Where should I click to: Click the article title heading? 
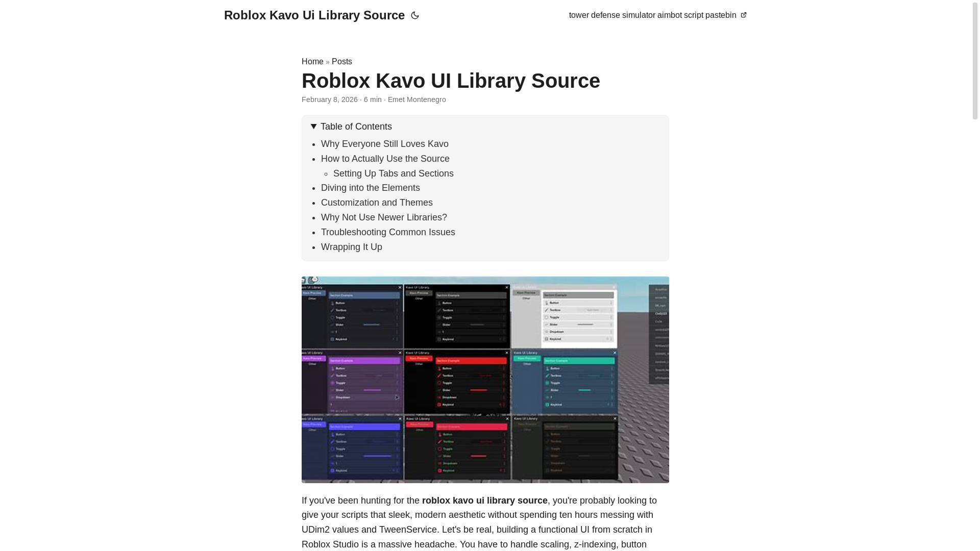click(x=450, y=81)
